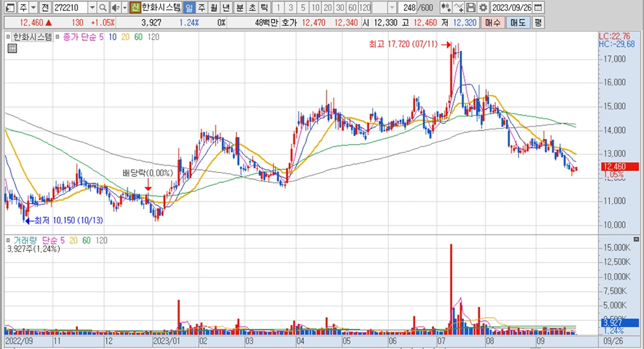Viewport: 644px width, 349px height.
Task: Select the daily (일) period toggle
Action: (189, 8)
